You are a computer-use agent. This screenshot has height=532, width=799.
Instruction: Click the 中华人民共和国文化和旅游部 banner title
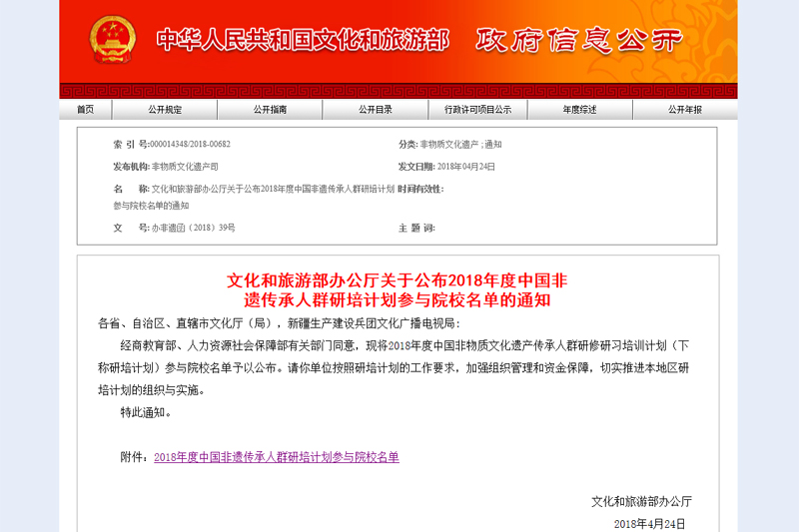303,40
